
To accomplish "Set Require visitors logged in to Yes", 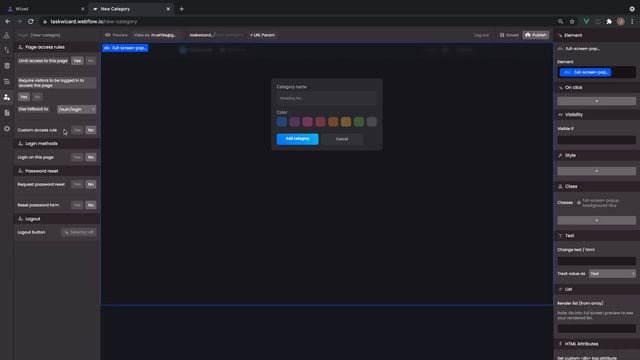I will click(x=24, y=97).
